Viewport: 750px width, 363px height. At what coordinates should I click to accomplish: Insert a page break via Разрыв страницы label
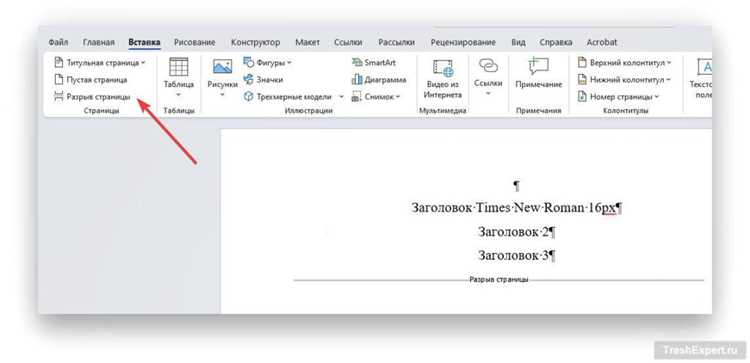point(99,97)
